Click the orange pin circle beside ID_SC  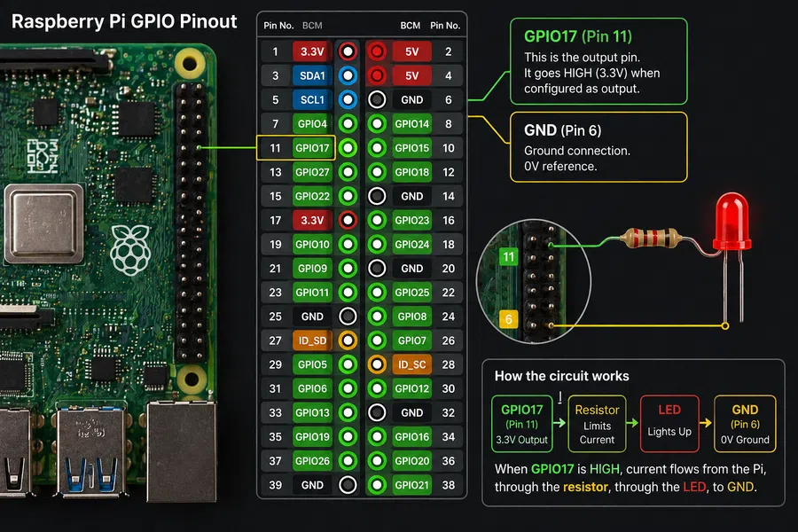coord(377,364)
